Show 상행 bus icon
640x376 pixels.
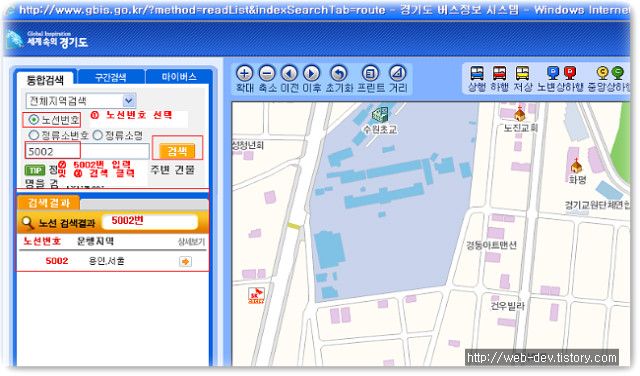coord(477,73)
